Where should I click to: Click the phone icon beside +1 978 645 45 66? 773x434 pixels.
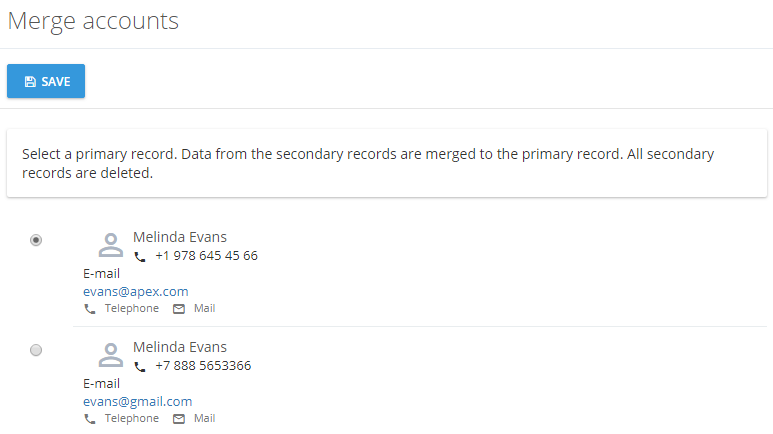click(x=140, y=257)
